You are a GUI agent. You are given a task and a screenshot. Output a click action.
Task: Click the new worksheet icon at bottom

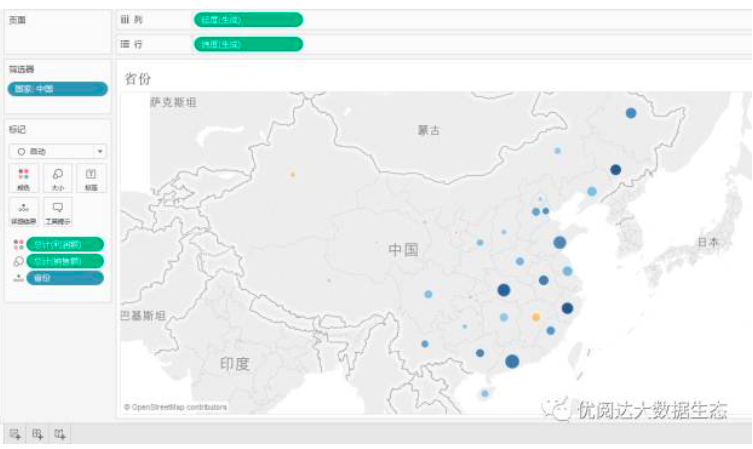pos(15,434)
